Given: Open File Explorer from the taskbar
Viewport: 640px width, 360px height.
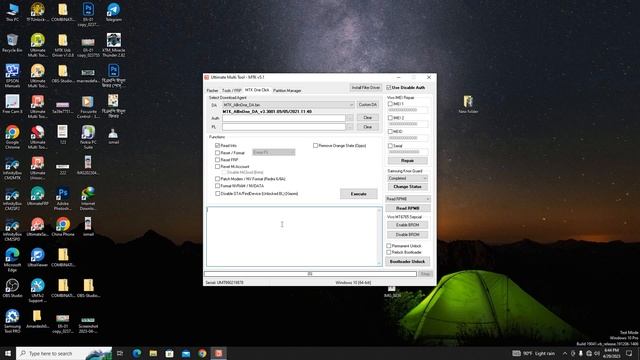Looking at the screenshot, I should 153,353.
